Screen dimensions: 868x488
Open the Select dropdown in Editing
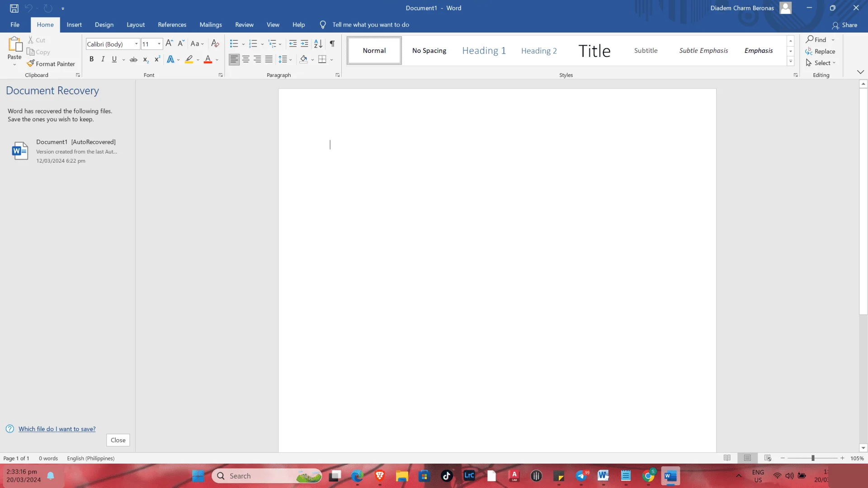[x=821, y=63]
